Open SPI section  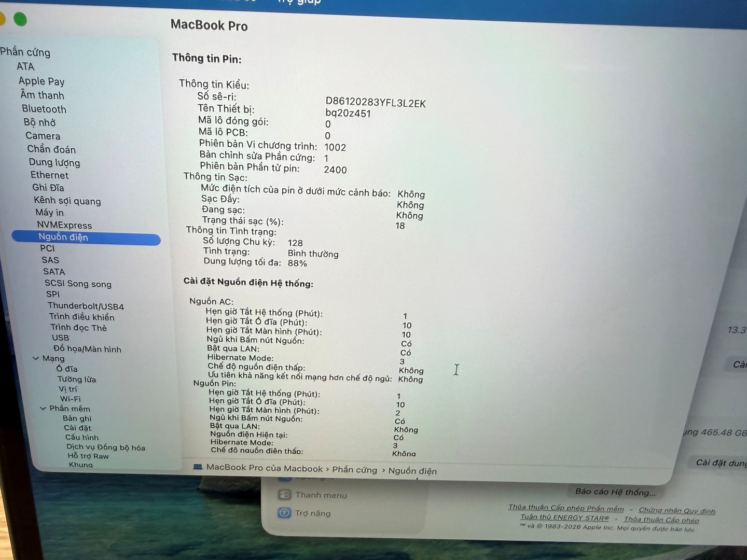tap(53, 294)
